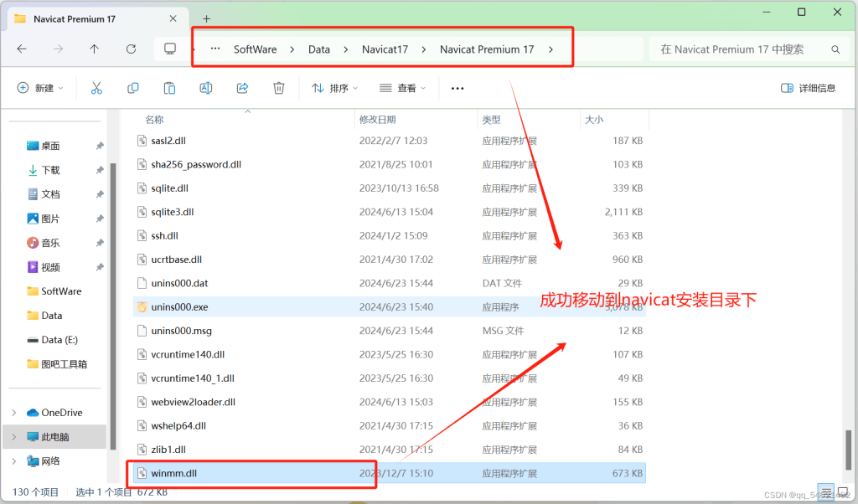This screenshot has width=858, height=504.
Task: Click the Share icon in the toolbar
Action: point(242,87)
